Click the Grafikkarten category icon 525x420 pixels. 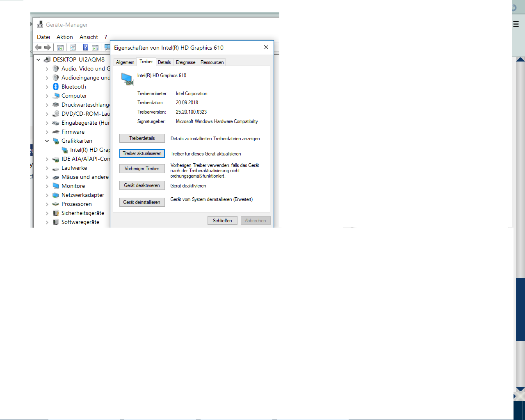(56, 141)
